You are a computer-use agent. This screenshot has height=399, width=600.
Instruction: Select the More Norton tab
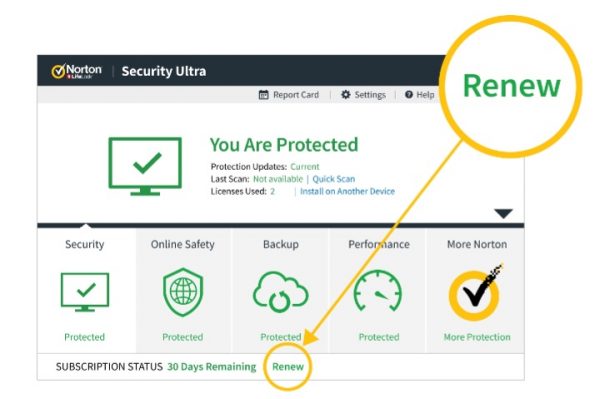(x=477, y=244)
